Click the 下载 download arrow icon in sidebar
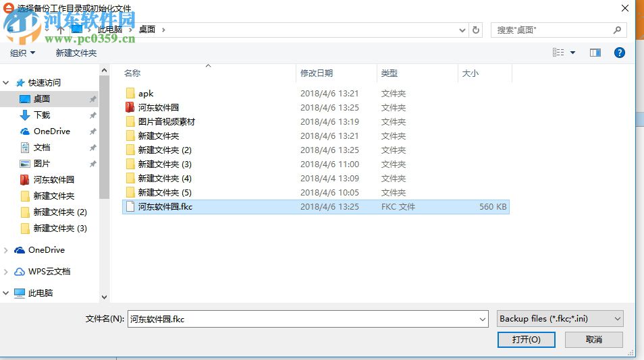 click(25, 115)
